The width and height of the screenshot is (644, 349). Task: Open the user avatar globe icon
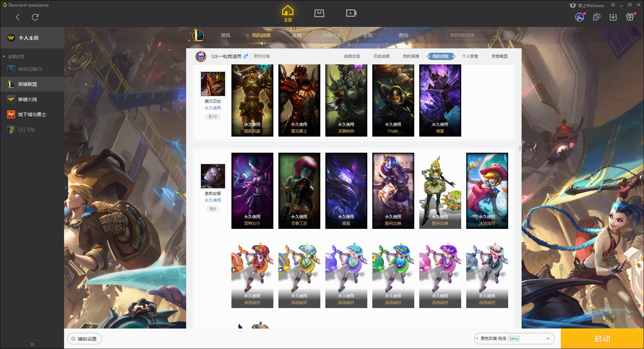tap(580, 17)
